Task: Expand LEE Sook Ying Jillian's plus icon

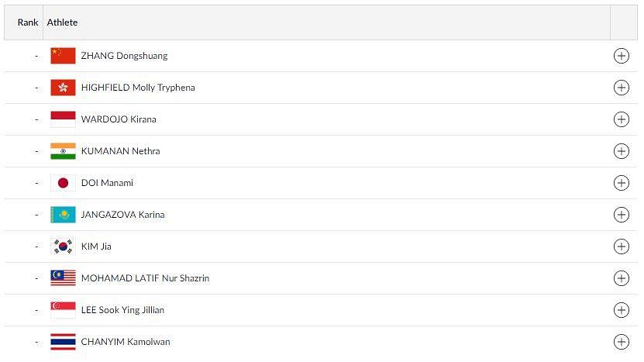Action: (x=621, y=310)
